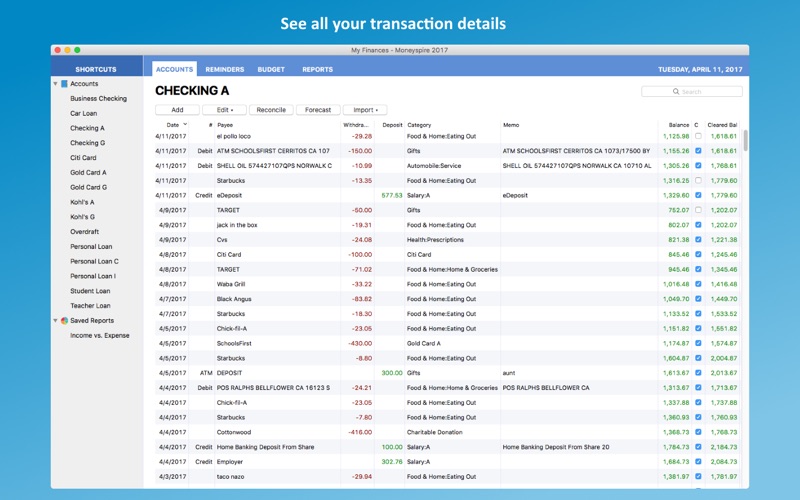The width and height of the screenshot is (800, 500).
Task: Click the Date column sort arrow
Action: point(185,124)
